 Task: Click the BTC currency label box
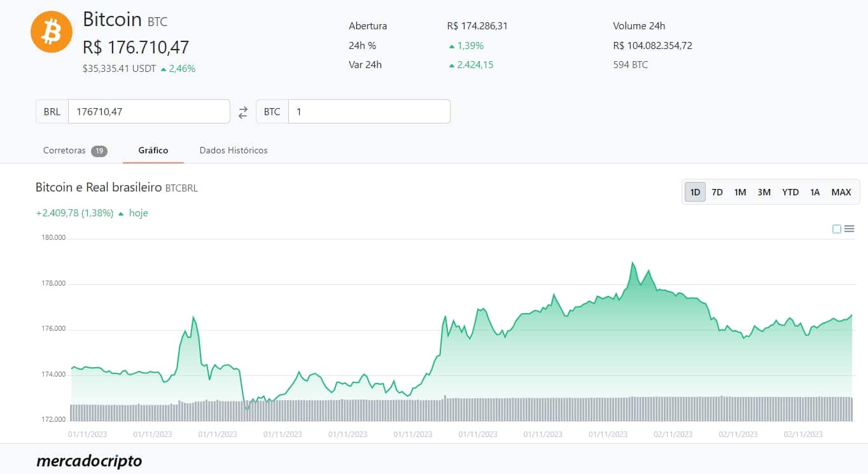pyautogui.click(x=272, y=111)
